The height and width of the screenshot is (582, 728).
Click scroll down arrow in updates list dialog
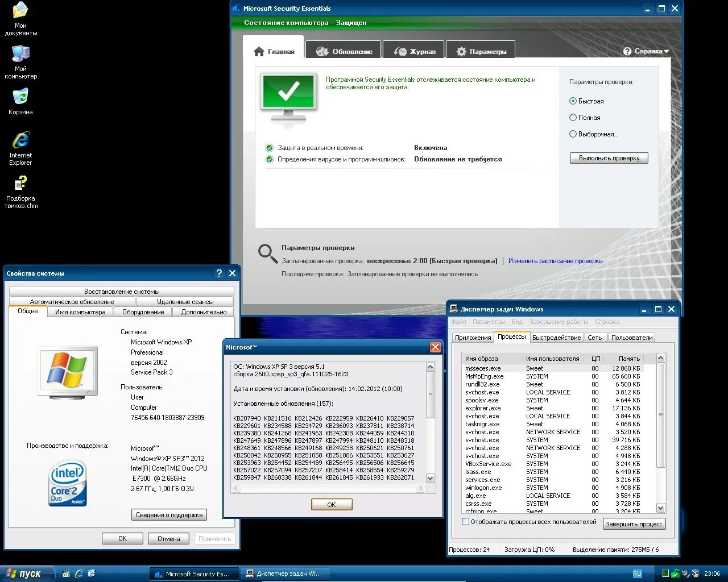431,479
